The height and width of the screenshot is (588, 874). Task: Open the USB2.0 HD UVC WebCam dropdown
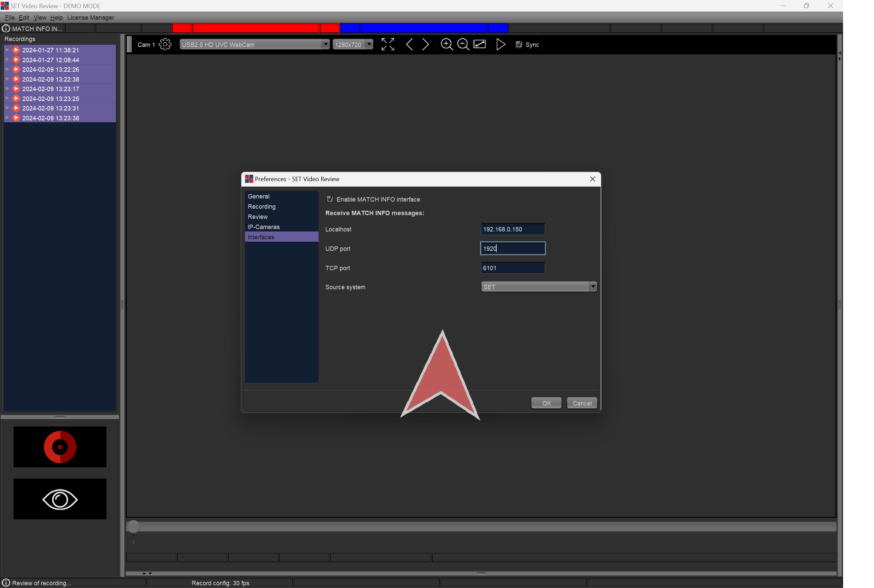254,44
